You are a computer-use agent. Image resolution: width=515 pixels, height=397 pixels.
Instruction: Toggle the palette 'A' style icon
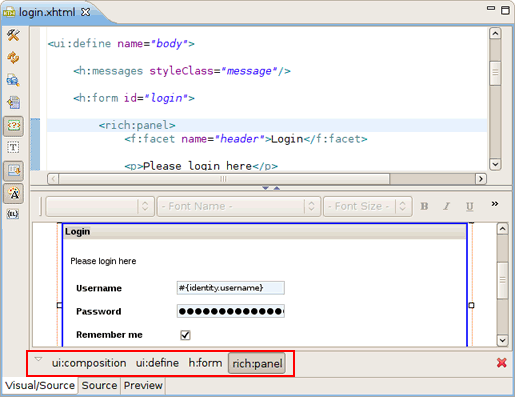point(13,194)
